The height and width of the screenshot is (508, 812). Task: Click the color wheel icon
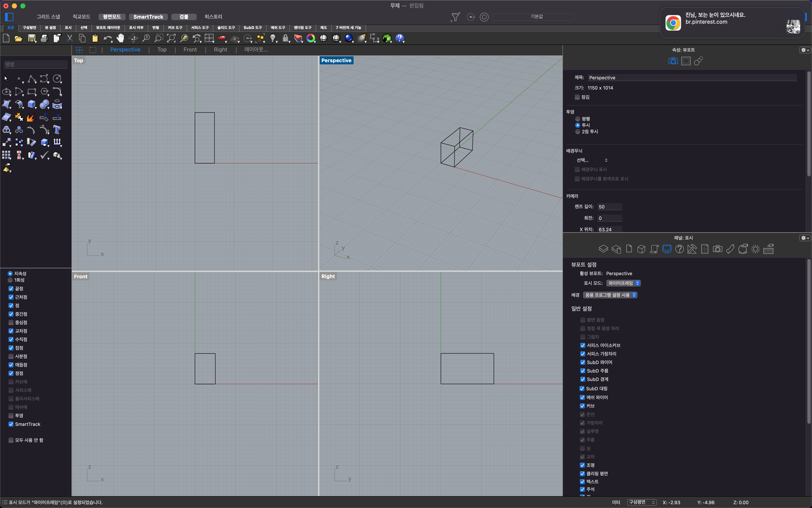pyautogui.click(x=311, y=38)
